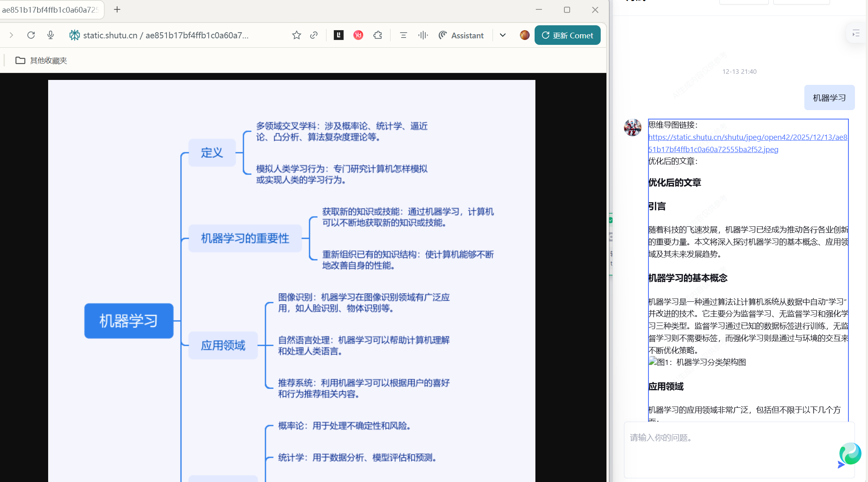Click the page summary lines icon
This screenshot has height=482, width=868.
pyautogui.click(x=403, y=35)
